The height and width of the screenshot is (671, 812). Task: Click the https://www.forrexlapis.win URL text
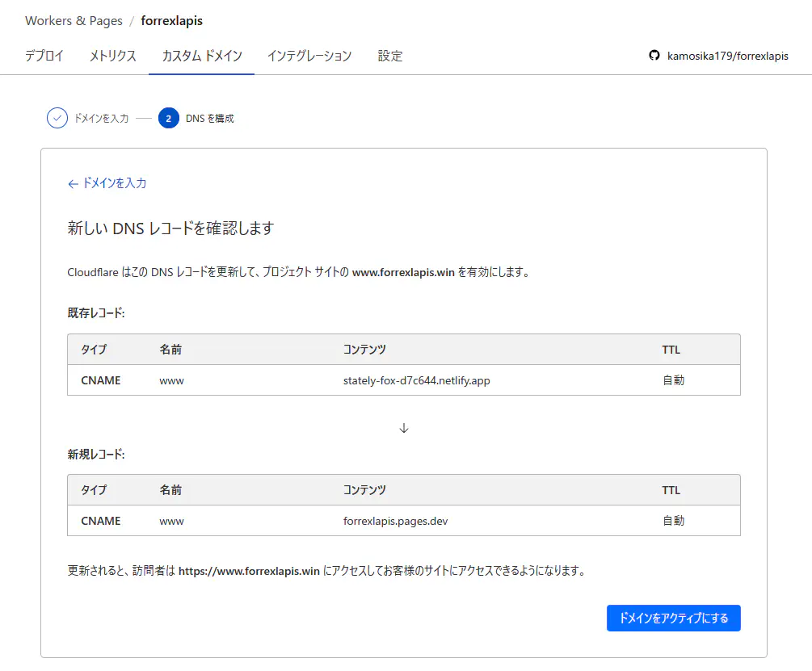pyautogui.click(x=249, y=571)
